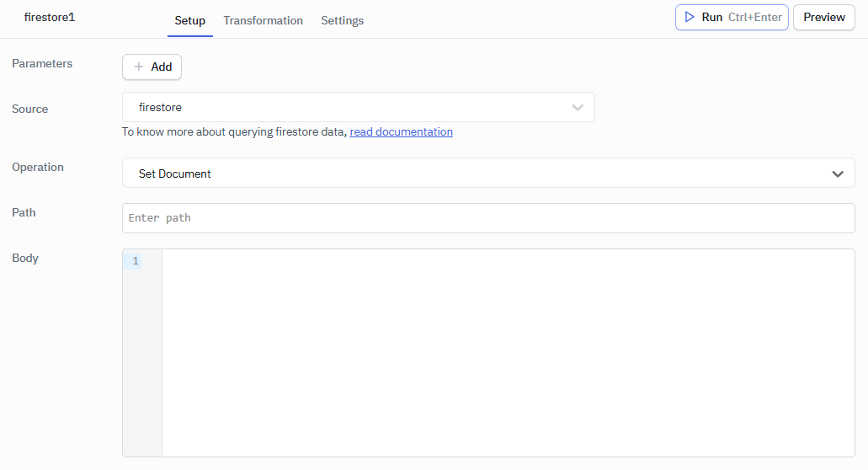Screen dimensions: 868x470
Task: Click line number 1 in editor gutter
Action: (x=136, y=261)
